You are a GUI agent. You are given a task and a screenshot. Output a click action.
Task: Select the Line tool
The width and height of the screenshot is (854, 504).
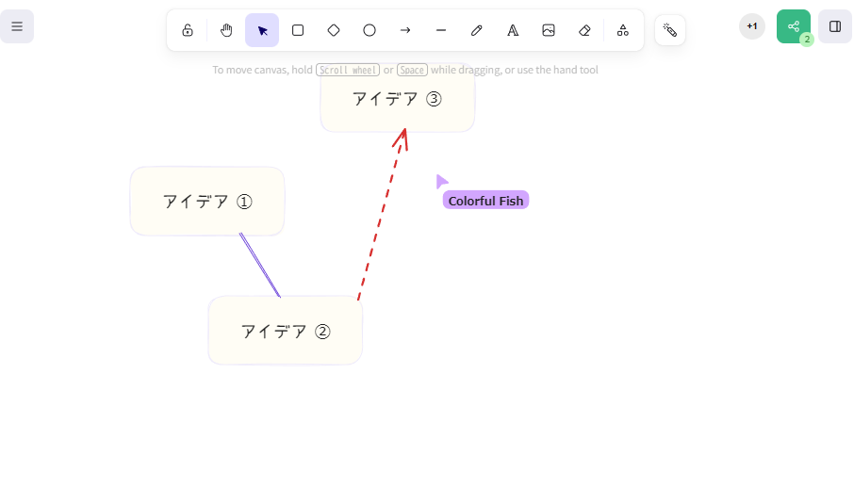point(441,30)
